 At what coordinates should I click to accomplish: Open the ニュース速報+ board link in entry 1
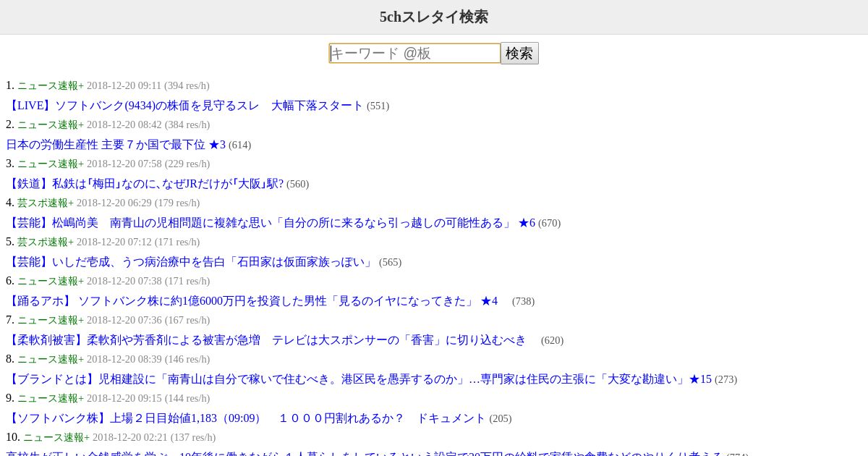[x=51, y=85]
